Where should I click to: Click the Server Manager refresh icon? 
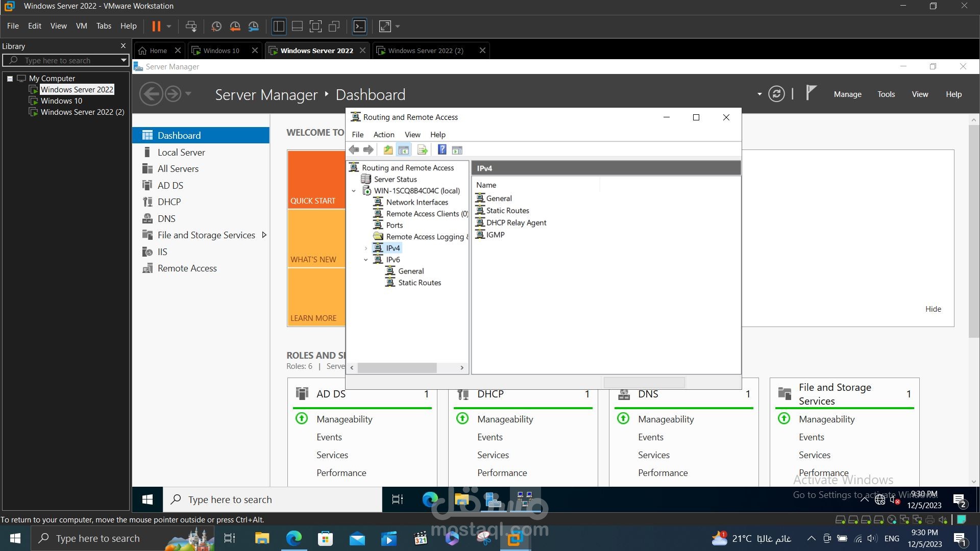[x=776, y=94]
